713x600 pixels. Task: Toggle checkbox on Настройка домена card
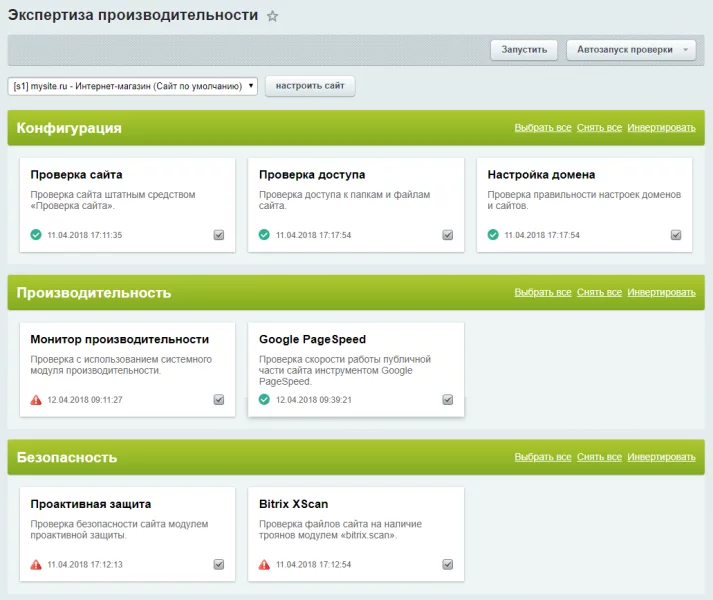pyautogui.click(x=676, y=235)
